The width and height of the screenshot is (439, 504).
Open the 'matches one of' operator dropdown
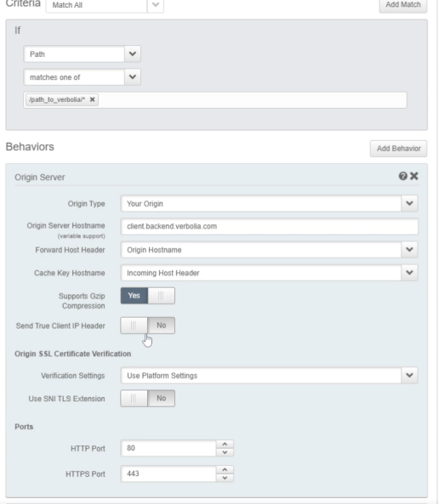tap(82, 77)
